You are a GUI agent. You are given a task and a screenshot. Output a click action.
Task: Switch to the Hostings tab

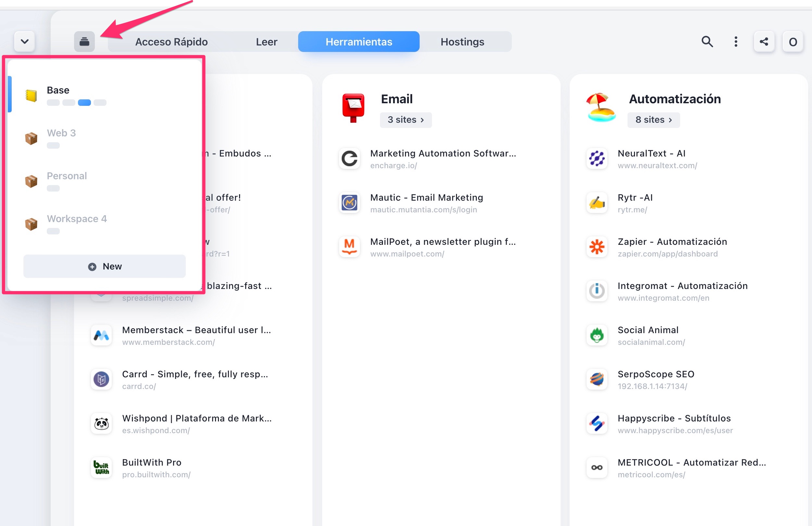[462, 42]
